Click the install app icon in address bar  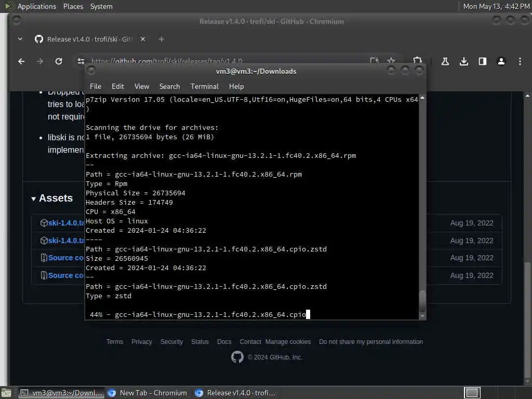(x=374, y=60)
